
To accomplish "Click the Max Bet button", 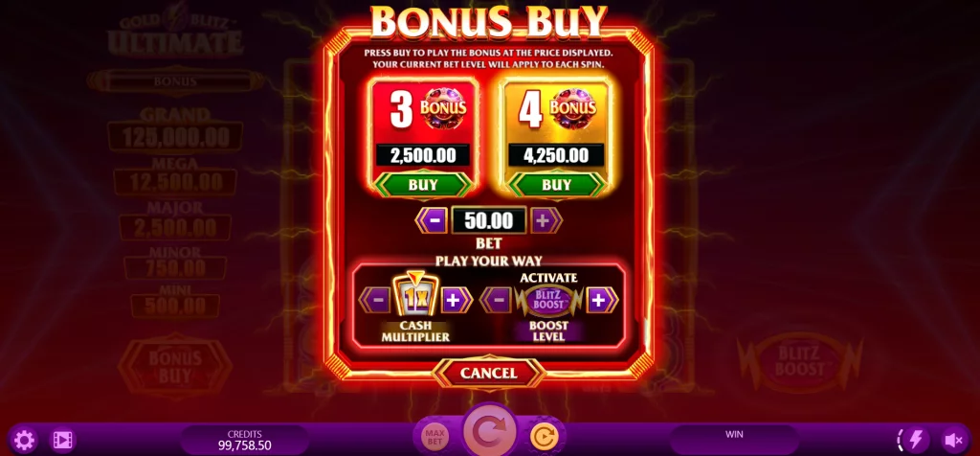I will pyautogui.click(x=434, y=437).
